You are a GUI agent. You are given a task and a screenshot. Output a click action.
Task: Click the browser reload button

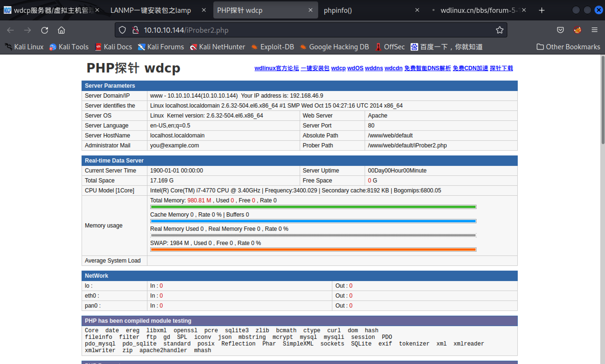(45, 30)
